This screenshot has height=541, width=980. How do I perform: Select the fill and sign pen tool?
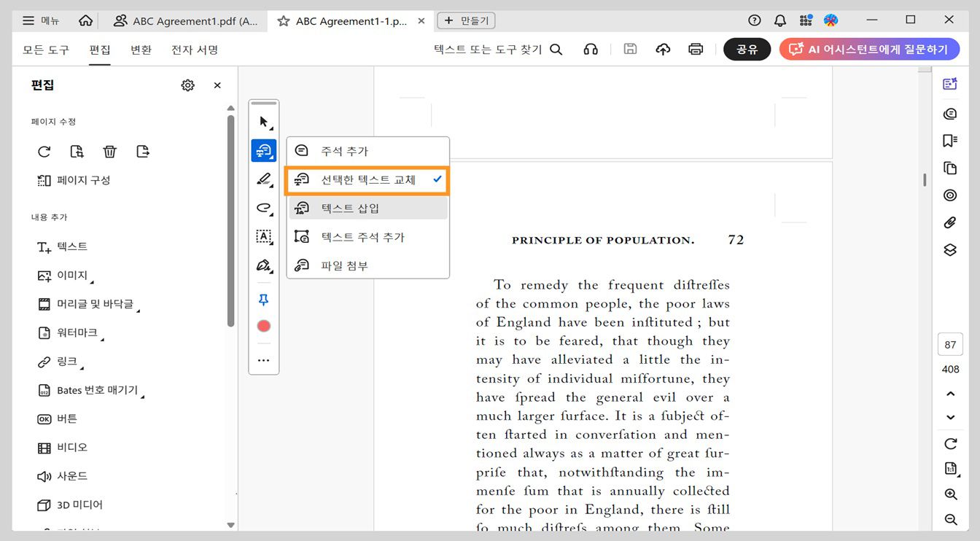(x=263, y=265)
